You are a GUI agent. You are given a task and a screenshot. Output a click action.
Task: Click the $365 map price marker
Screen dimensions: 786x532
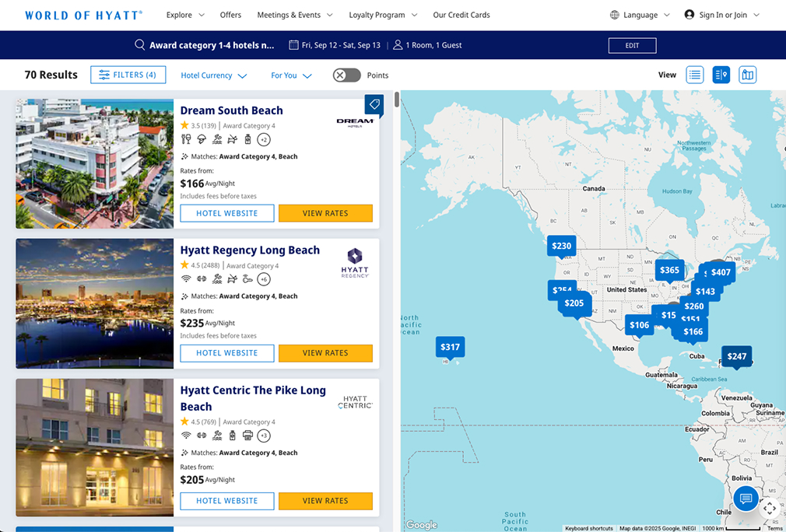(670, 271)
